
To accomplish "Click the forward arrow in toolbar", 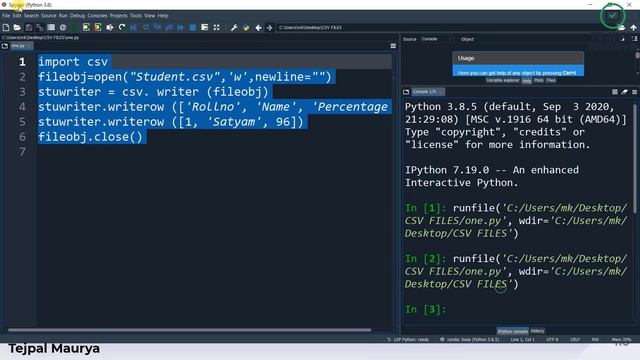I will tap(269, 27).
